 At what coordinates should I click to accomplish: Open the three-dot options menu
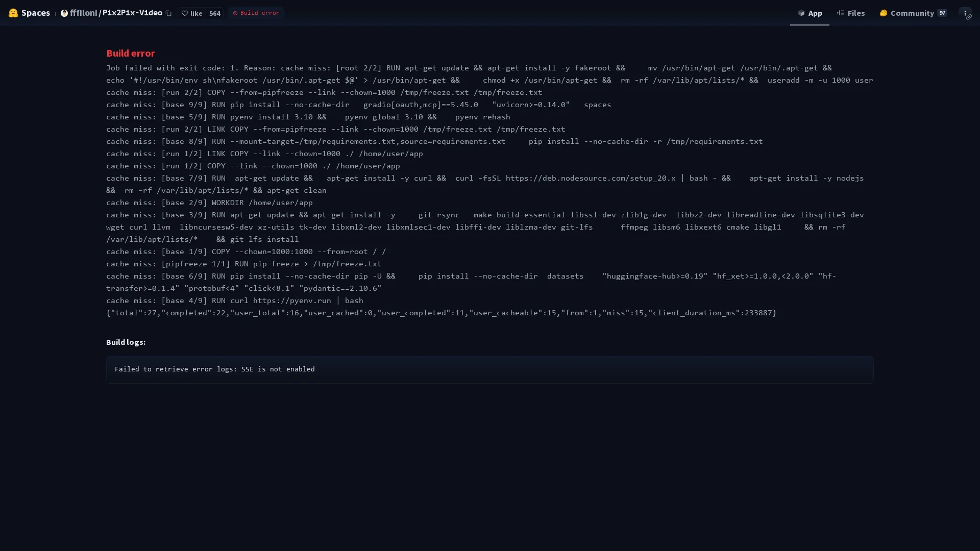click(965, 13)
